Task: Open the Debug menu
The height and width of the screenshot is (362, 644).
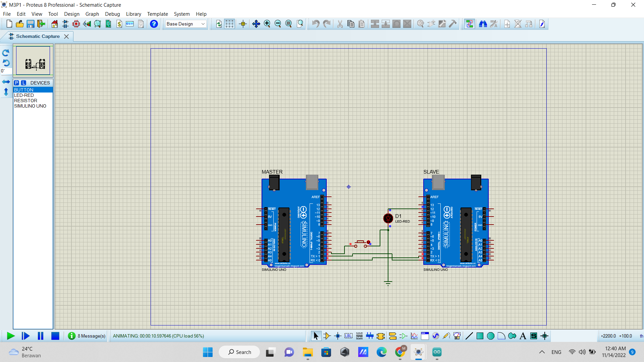Action: 112,14
